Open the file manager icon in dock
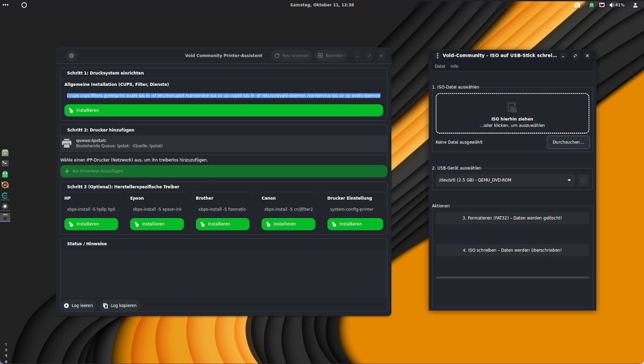This screenshot has width=644, height=364. tap(5, 152)
